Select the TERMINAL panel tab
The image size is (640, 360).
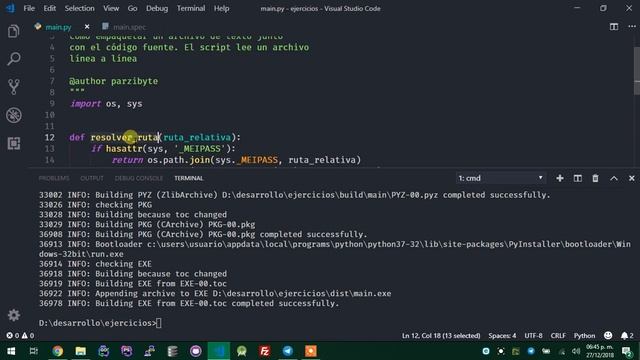189,178
